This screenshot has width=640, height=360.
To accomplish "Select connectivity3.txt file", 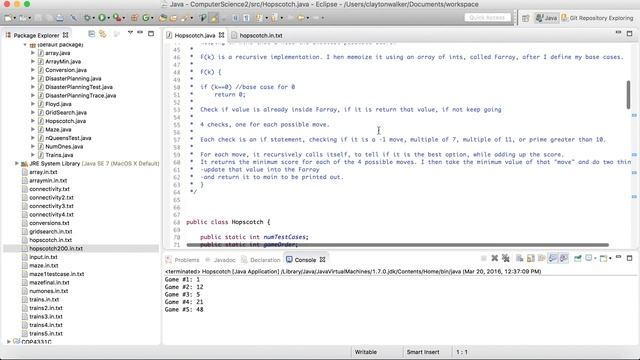I will point(51,206).
